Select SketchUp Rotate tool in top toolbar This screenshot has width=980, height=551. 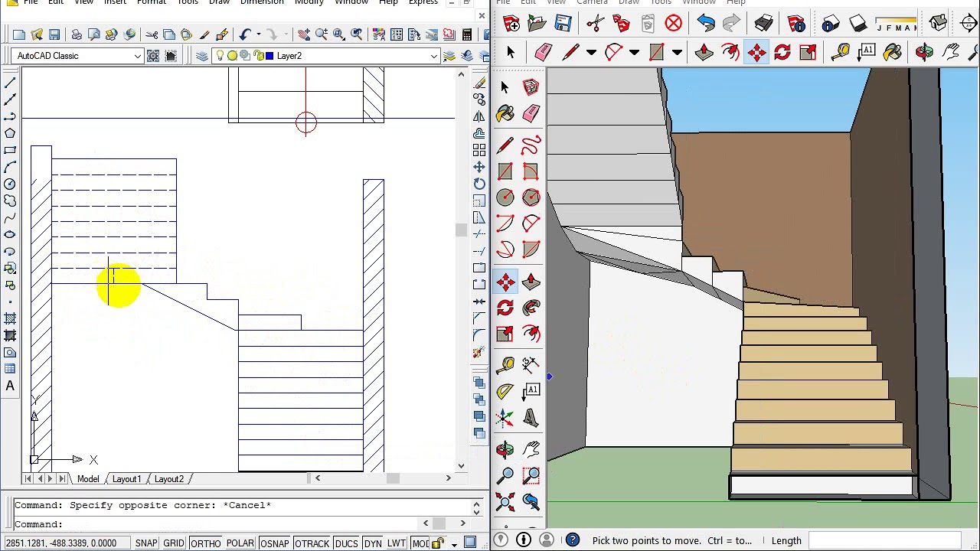click(782, 52)
